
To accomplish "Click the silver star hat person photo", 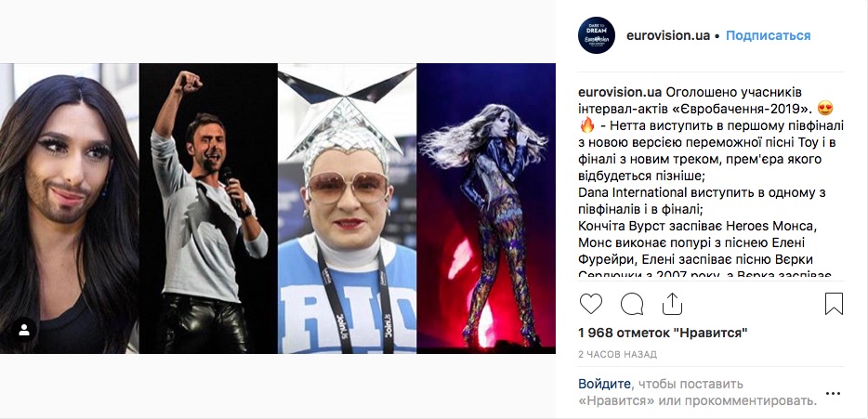I will (x=347, y=209).
